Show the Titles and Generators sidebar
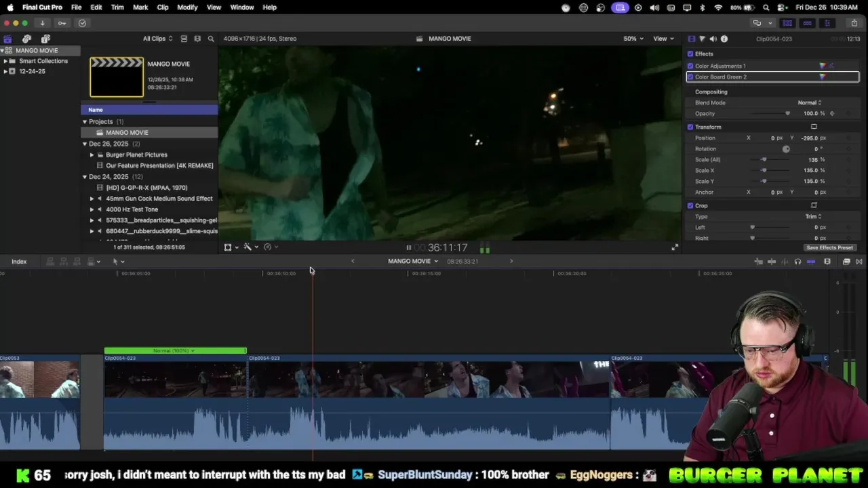Viewport: 868px width, 488px height. point(45,39)
